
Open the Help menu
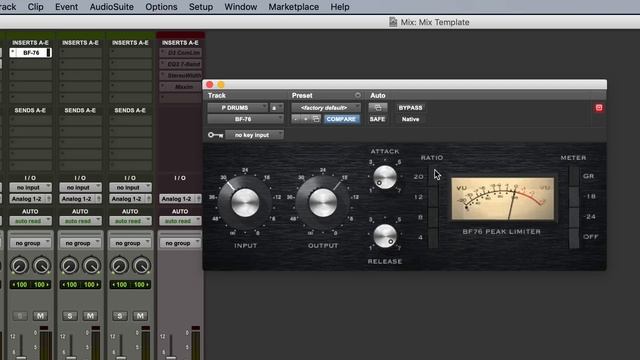[x=340, y=7]
